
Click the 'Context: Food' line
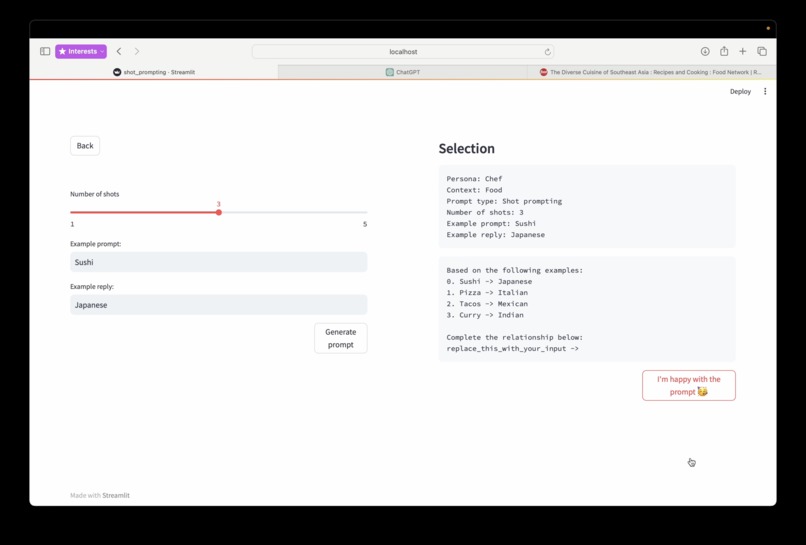point(474,190)
